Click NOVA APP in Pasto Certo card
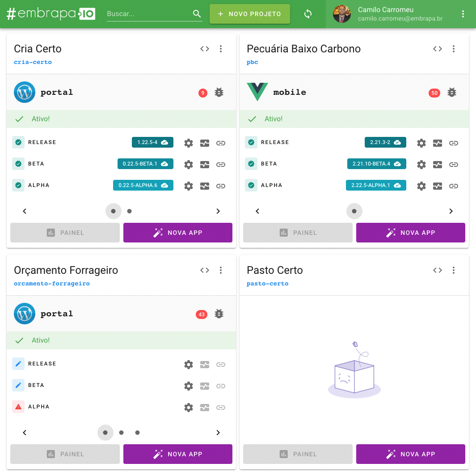This screenshot has width=476, height=476. tap(410, 454)
